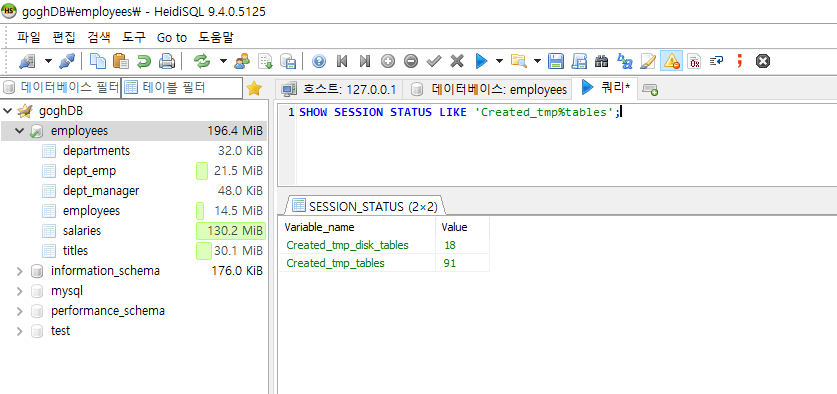The width and height of the screenshot is (837, 394).
Task: Click the Export database as SQL icon
Action: 288,61
